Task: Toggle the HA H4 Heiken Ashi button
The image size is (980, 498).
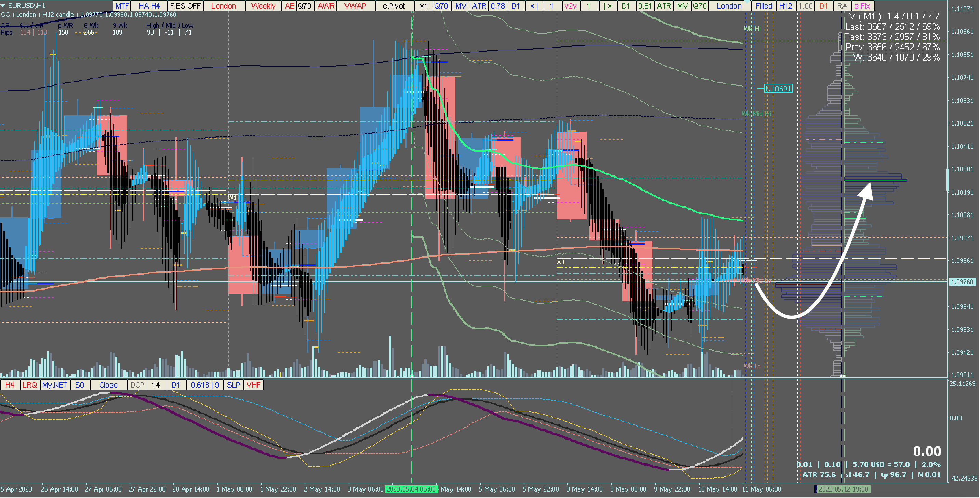Action: pos(149,6)
